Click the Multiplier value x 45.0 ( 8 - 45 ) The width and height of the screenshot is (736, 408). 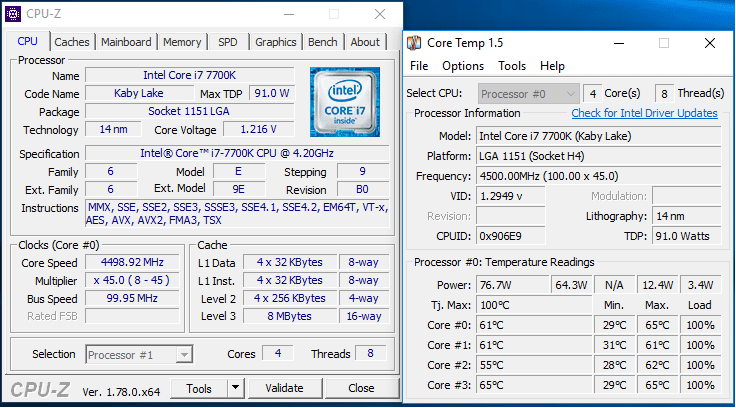tap(132, 280)
